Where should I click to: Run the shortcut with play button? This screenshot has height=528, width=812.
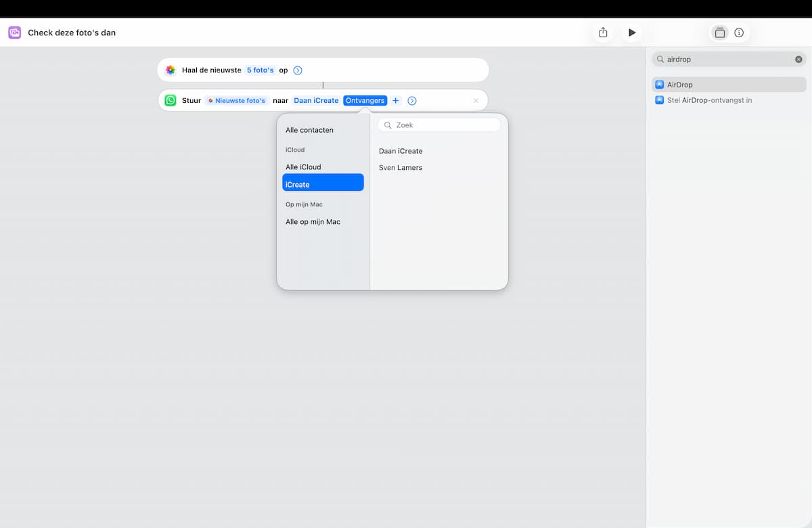pyautogui.click(x=632, y=32)
